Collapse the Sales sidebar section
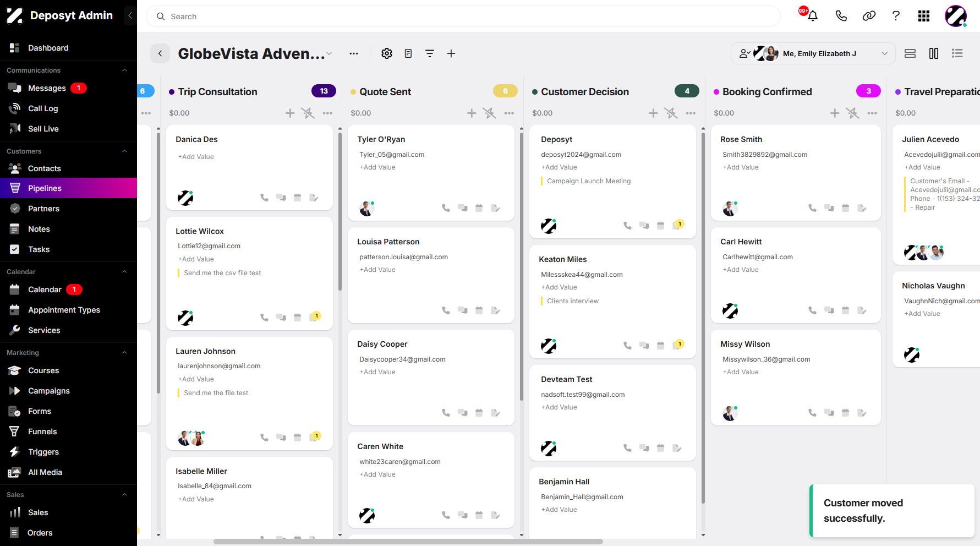The height and width of the screenshot is (546, 980). pos(124,495)
